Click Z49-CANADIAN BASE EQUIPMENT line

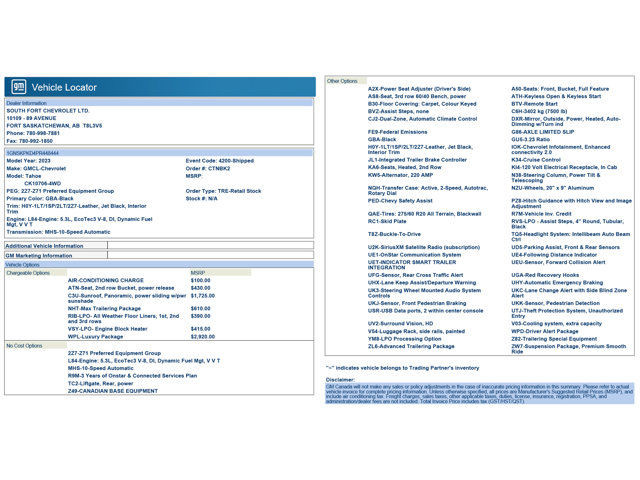click(113, 391)
